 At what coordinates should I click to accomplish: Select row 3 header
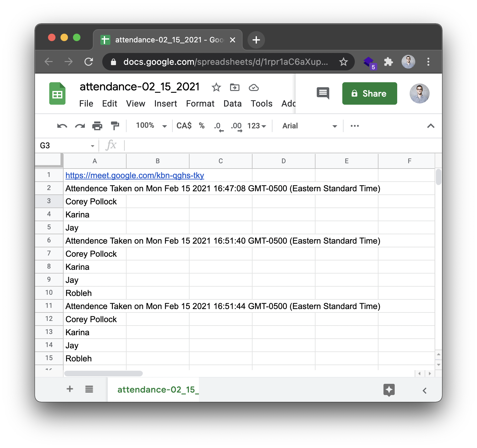coord(49,201)
